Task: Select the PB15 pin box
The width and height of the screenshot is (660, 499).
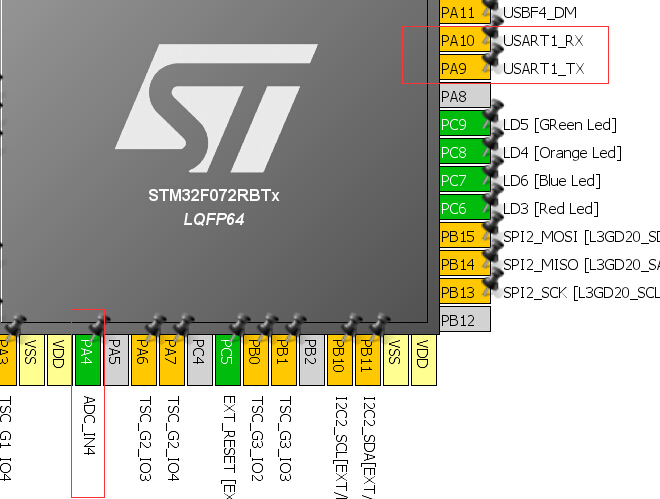Action: (465, 236)
